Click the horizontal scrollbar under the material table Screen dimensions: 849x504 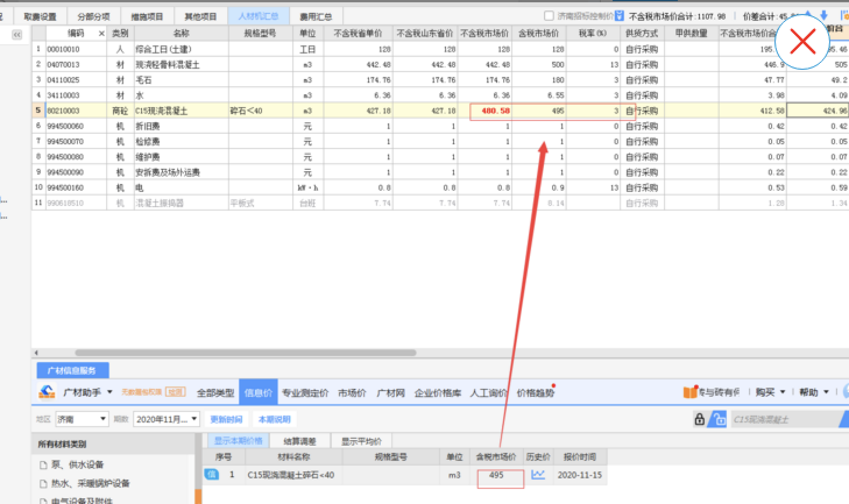click(x=246, y=353)
